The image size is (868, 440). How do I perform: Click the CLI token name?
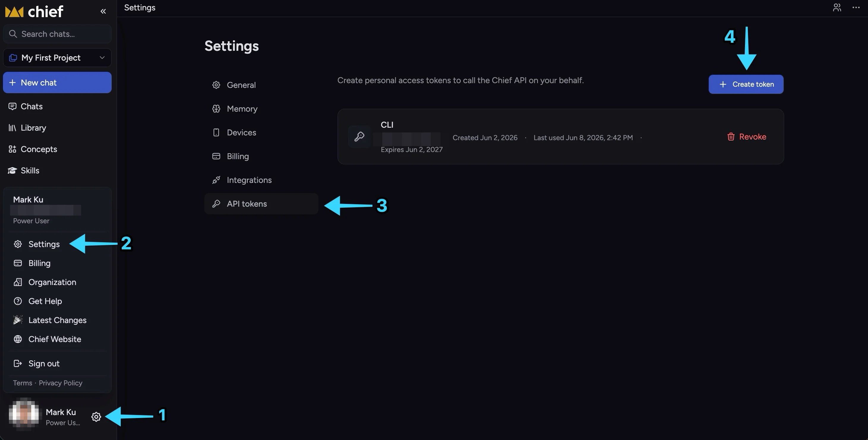point(387,125)
